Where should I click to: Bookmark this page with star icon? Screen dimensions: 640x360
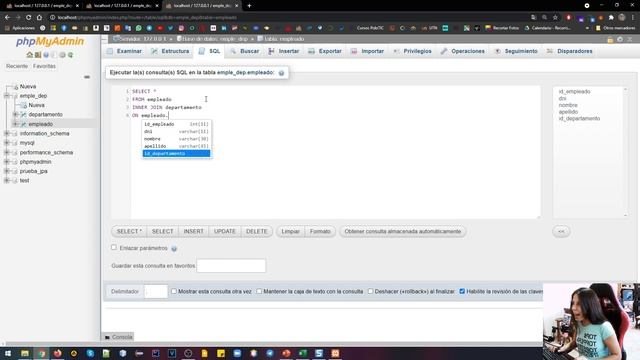pos(555,18)
